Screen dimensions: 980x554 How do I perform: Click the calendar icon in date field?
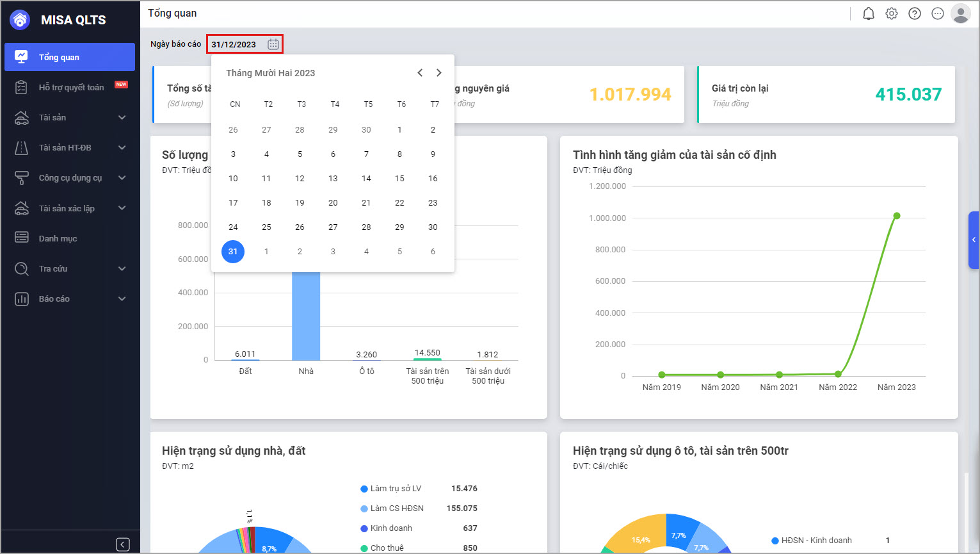(273, 44)
